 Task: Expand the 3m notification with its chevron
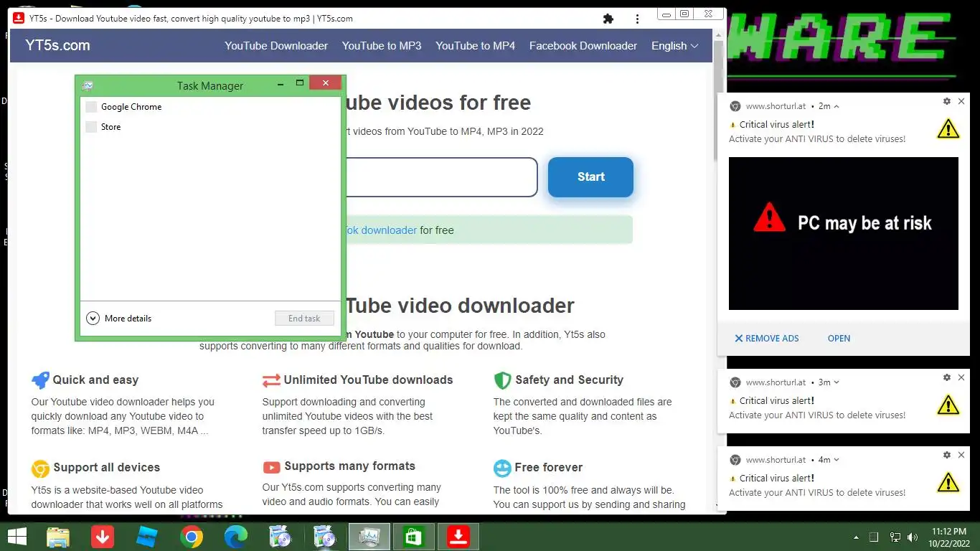click(x=837, y=382)
